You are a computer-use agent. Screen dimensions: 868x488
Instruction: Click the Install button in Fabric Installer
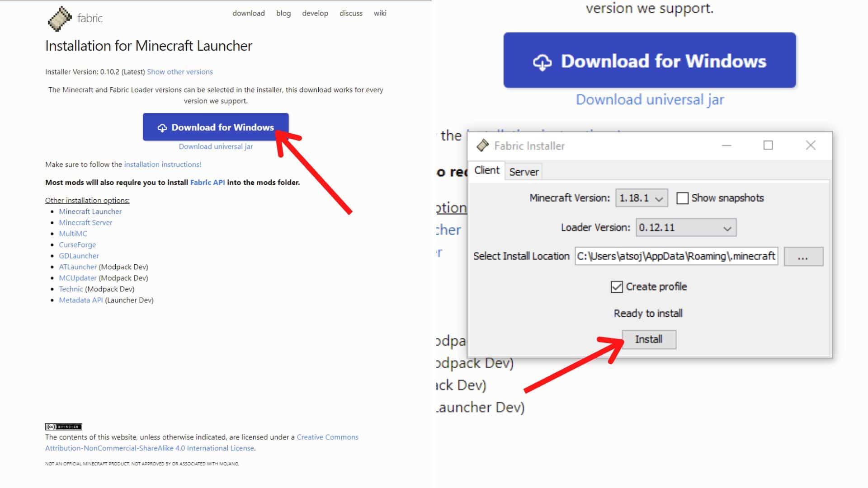(x=649, y=339)
